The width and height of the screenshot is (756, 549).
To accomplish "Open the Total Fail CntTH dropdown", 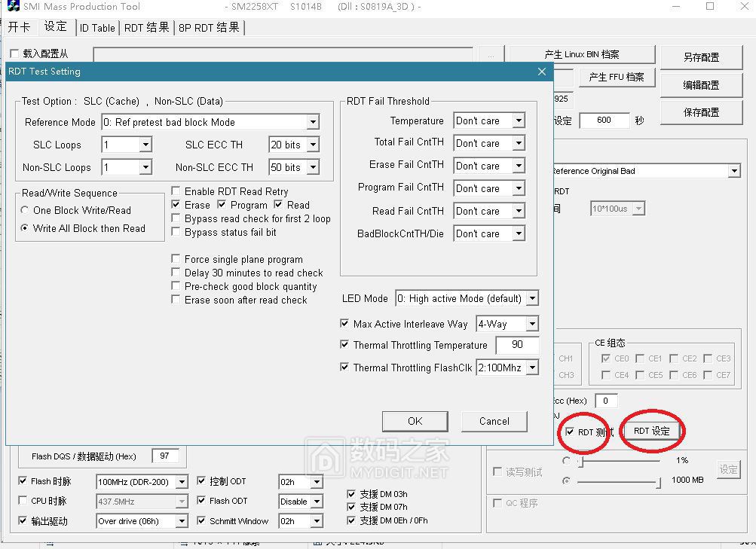I will [x=519, y=143].
